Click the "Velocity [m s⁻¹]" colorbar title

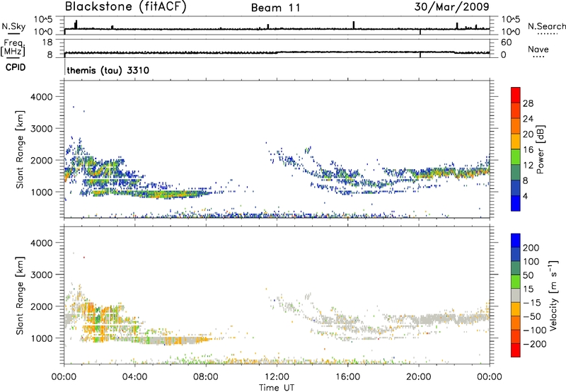point(553,295)
